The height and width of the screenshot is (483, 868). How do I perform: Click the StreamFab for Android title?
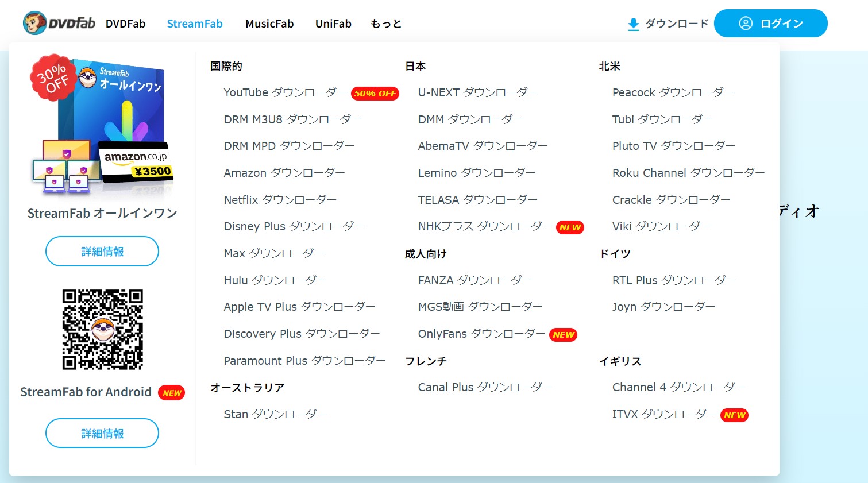point(86,392)
